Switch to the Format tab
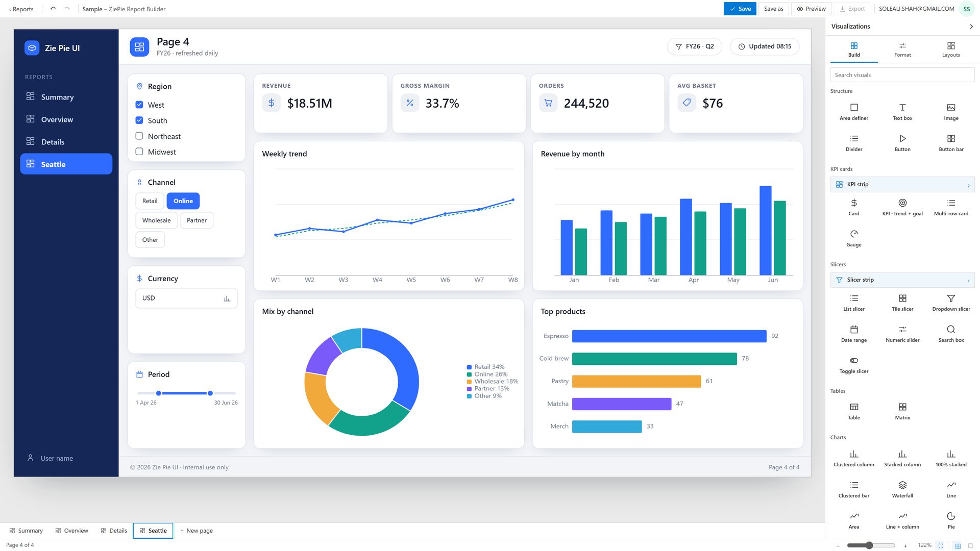980x551 pixels. click(x=902, y=49)
